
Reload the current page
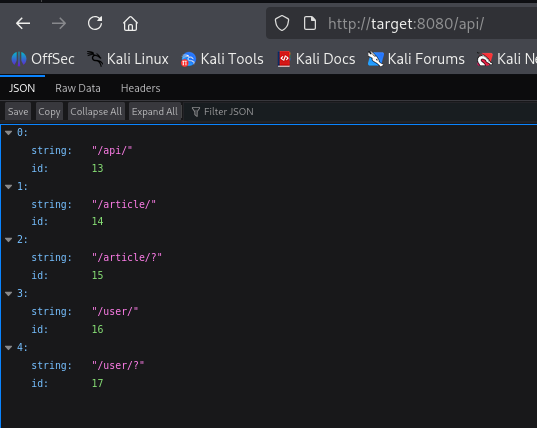pos(95,23)
